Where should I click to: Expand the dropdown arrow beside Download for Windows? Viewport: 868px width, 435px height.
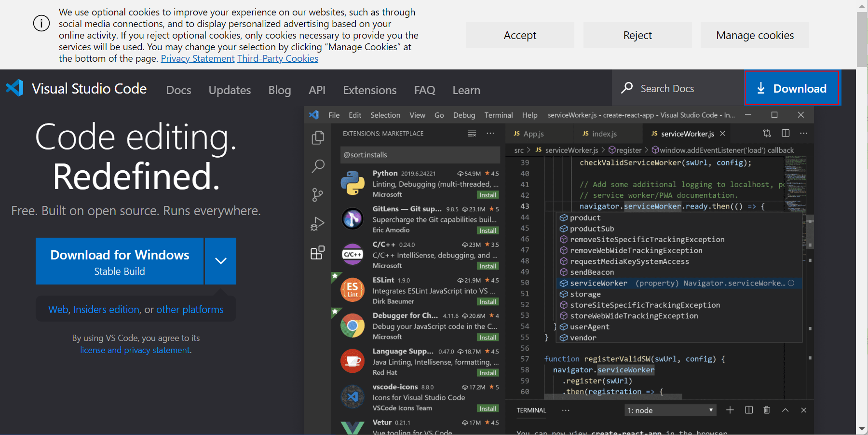(221, 261)
